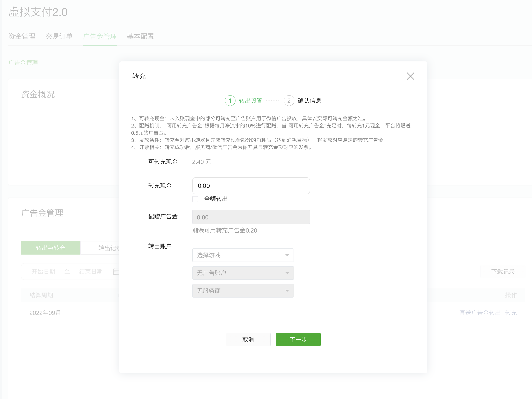Click the 可转充现金 field label
This screenshot has width=532, height=399.
[x=163, y=162]
